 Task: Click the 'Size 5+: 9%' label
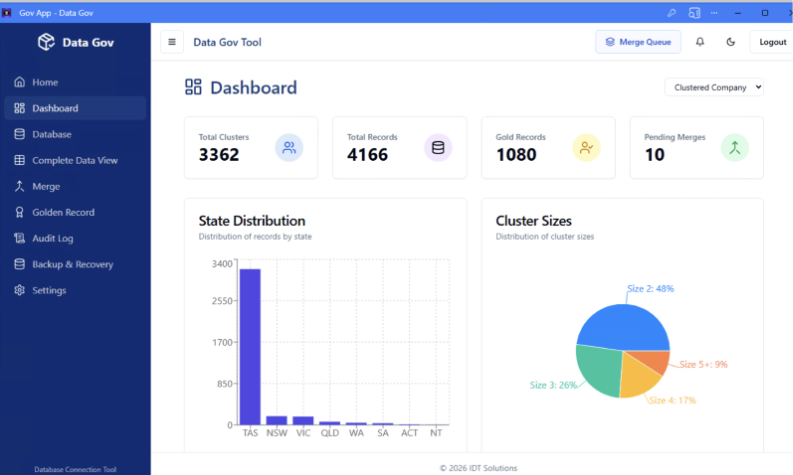coord(703,364)
